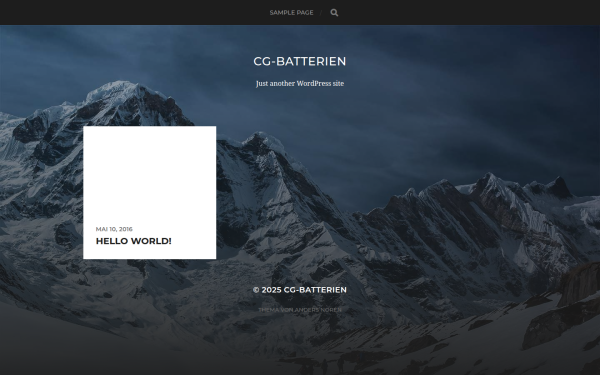Click the search magnifier icon
Screen dimensions: 600x375
click(334, 13)
